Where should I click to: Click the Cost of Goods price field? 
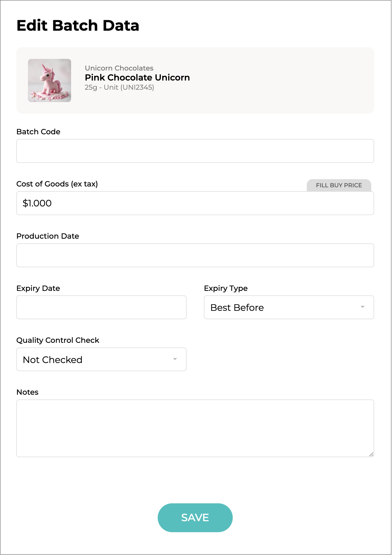click(195, 203)
